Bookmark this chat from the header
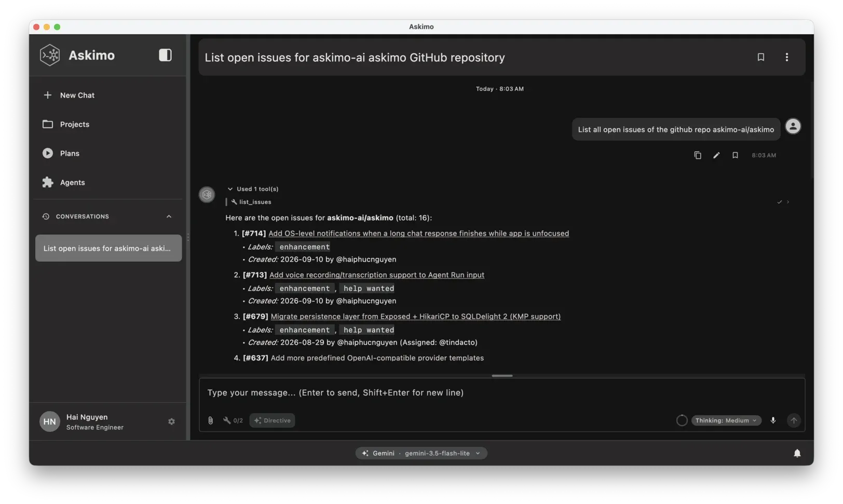Screen dimensions: 843x504 (760, 57)
